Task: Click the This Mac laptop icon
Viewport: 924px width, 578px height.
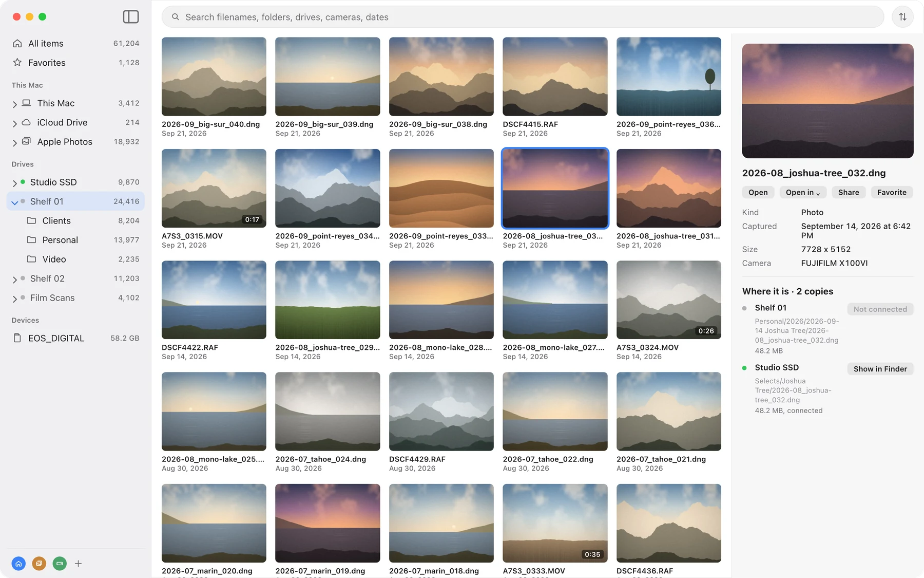Action: coord(26,103)
